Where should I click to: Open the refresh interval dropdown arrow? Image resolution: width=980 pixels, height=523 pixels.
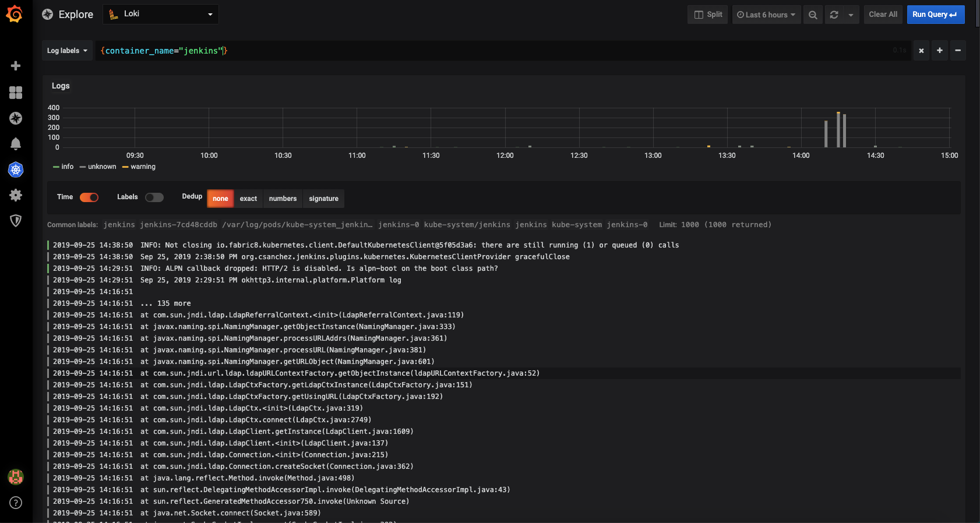pos(851,15)
